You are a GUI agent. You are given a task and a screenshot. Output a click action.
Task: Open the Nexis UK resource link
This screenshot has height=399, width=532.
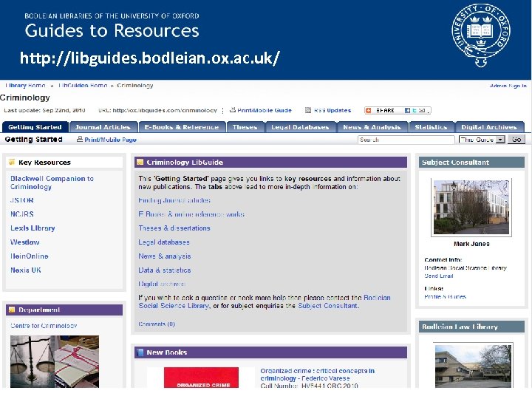(26, 270)
